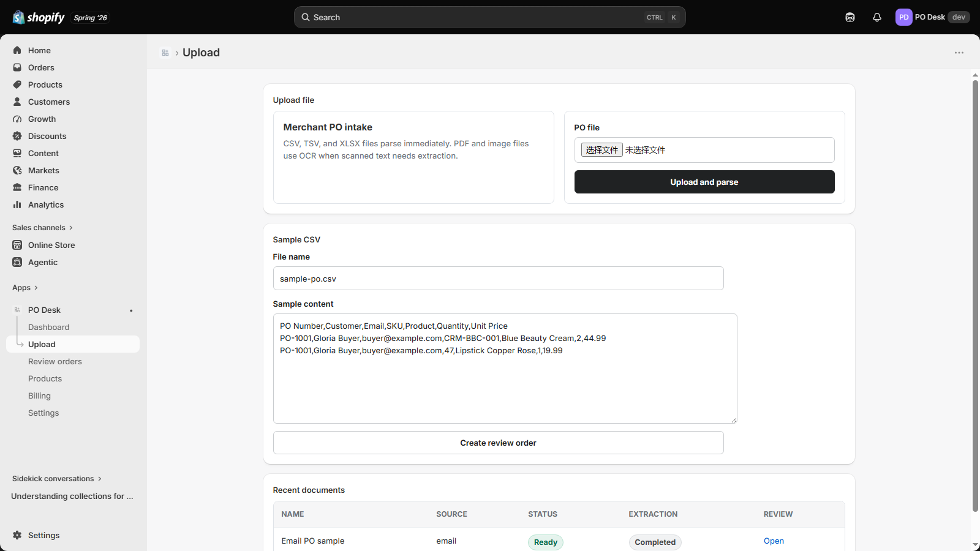Screen dimensions: 980x551
Task: Click the NAME column header
Action: pyautogui.click(x=293, y=514)
